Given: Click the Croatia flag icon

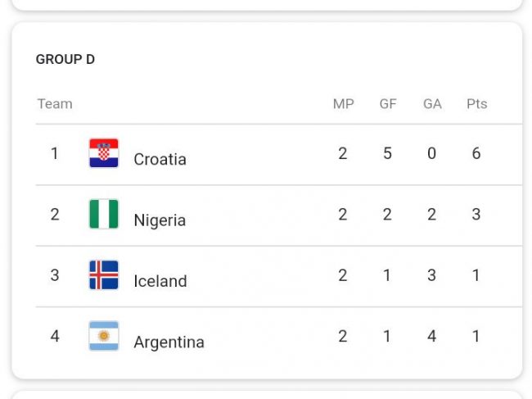Looking at the screenshot, I should (104, 153).
